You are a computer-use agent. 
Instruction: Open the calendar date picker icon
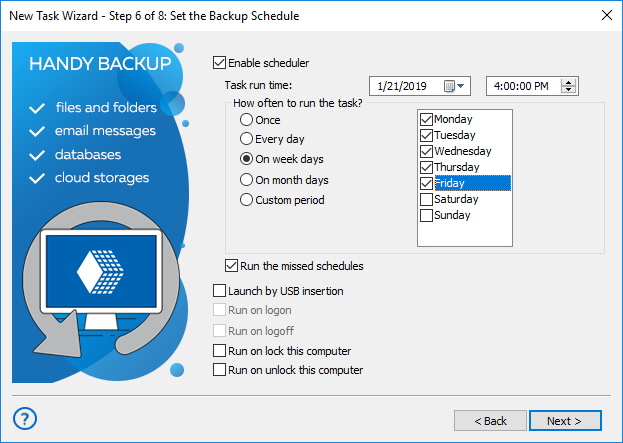tap(450, 86)
